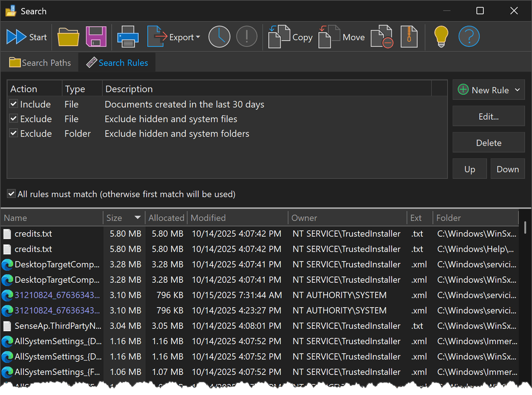Switch to the Search Paths tab

[x=40, y=63]
